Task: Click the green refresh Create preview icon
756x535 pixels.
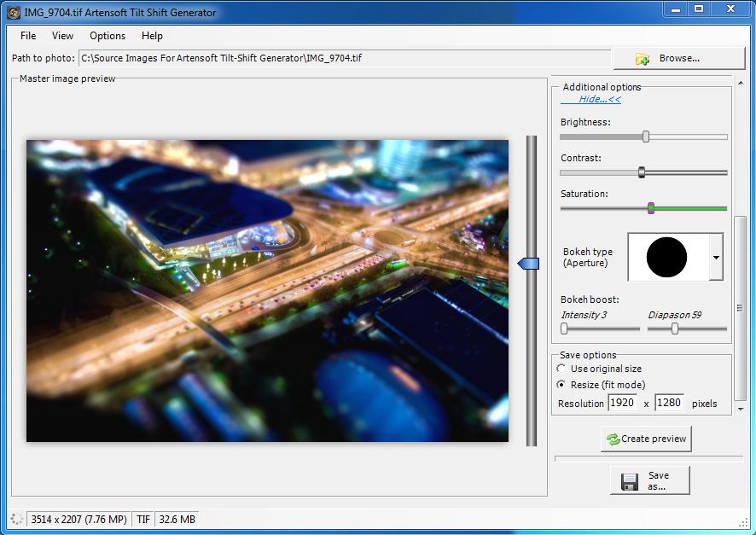Action: 613,439
